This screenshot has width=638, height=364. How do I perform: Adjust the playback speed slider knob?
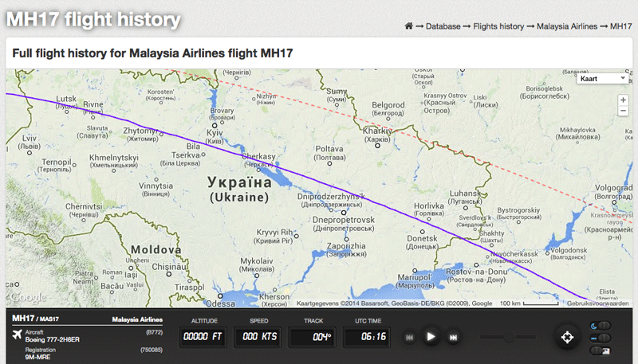(509, 336)
